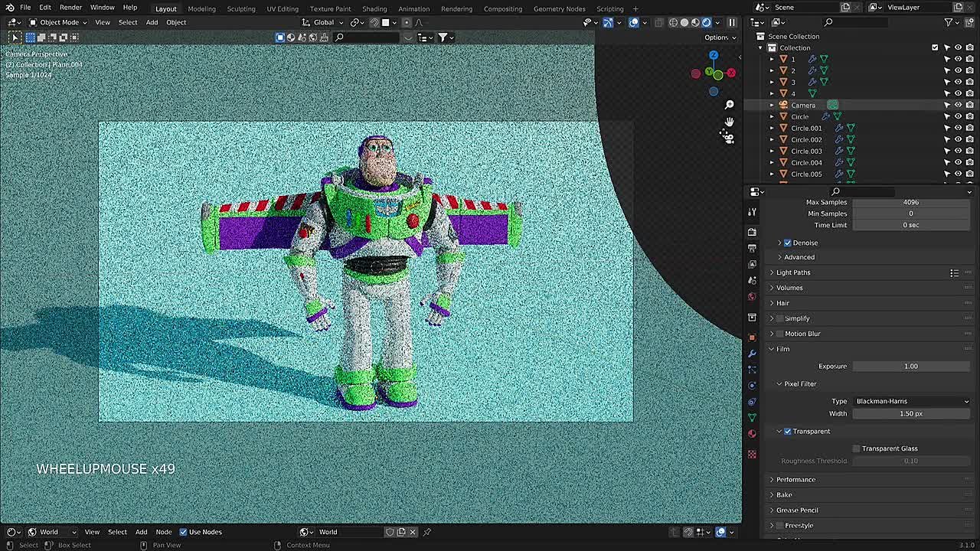Enable the Transparent Glass checkbox
This screenshot has width=980, height=551.
click(x=856, y=448)
